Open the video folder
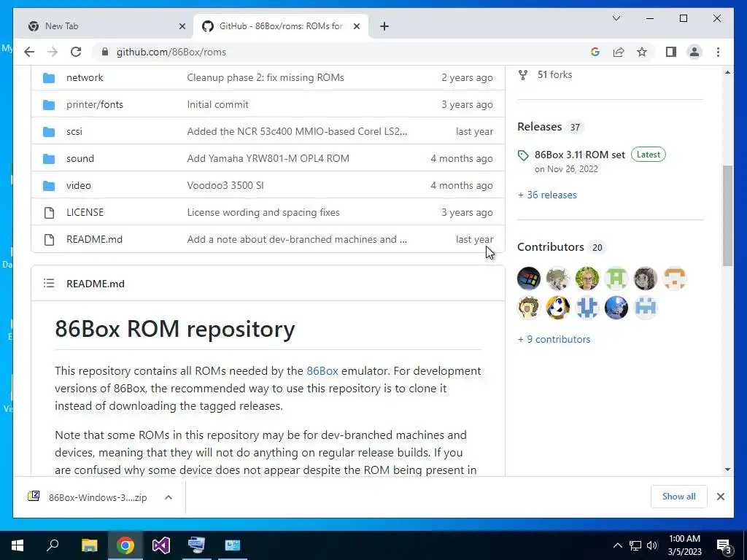The image size is (747, 560). click(79, 185)
